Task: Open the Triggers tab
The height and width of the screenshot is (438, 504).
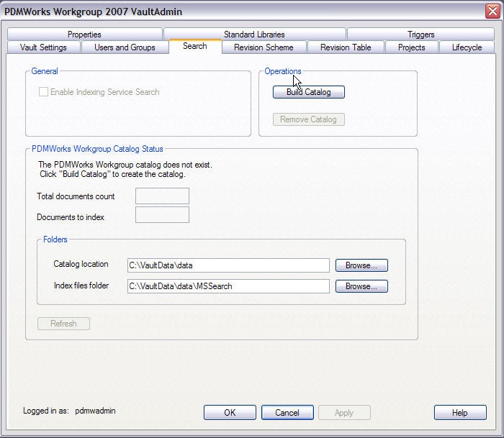Action: click(420, 34)
